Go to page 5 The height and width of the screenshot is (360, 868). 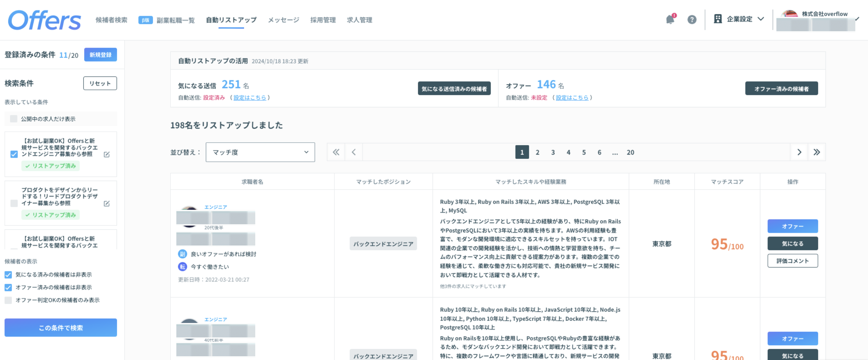pos(584,152)
